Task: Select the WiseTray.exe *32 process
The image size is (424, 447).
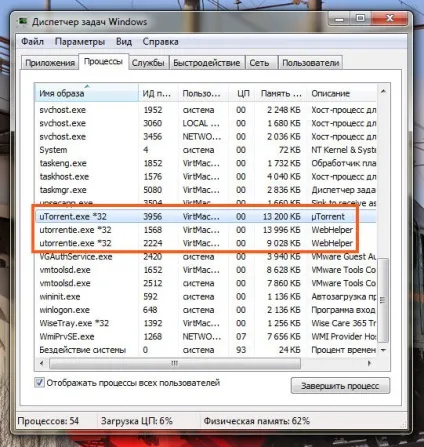Action: point(206,323)
